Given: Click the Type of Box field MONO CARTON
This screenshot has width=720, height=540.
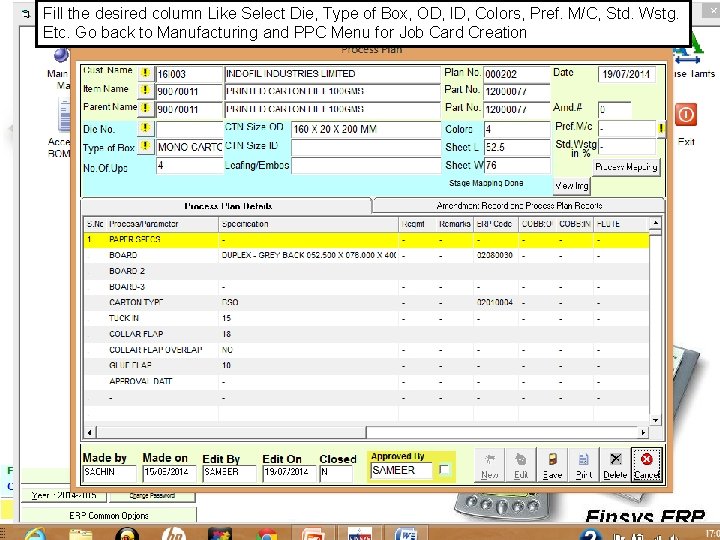Looking at the screenshot, I should coord(189,147).
